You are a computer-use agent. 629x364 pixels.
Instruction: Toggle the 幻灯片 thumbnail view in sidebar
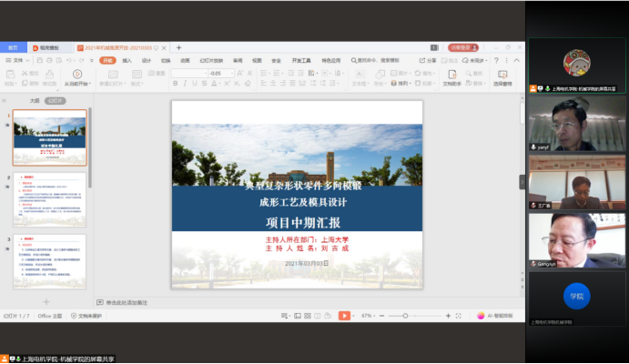[56, 101]
